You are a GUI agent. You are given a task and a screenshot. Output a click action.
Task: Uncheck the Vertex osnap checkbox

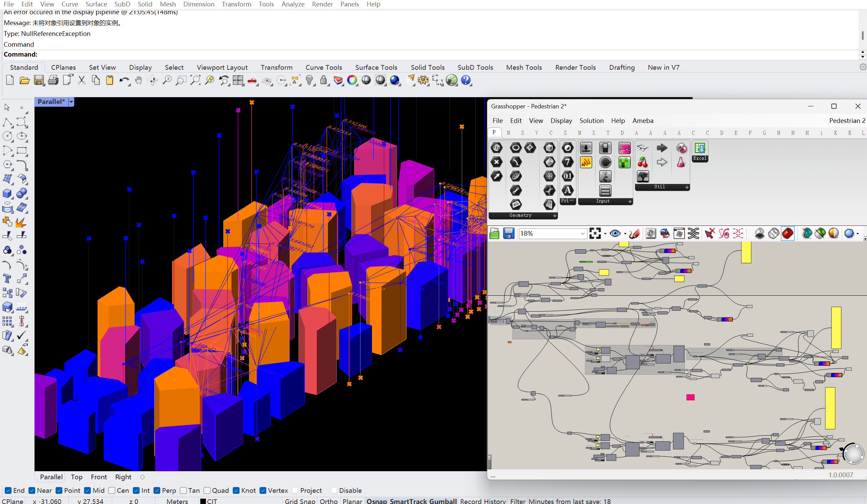coord(263,490)
